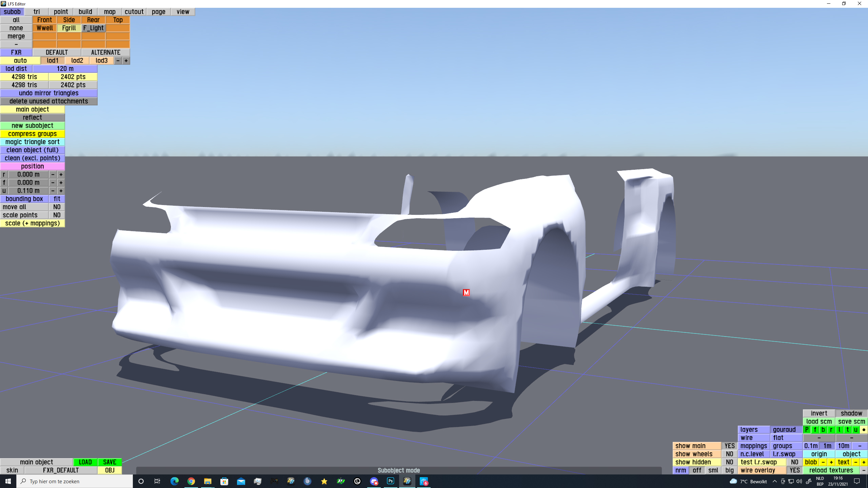Click the black dot view button

point(864,430)
